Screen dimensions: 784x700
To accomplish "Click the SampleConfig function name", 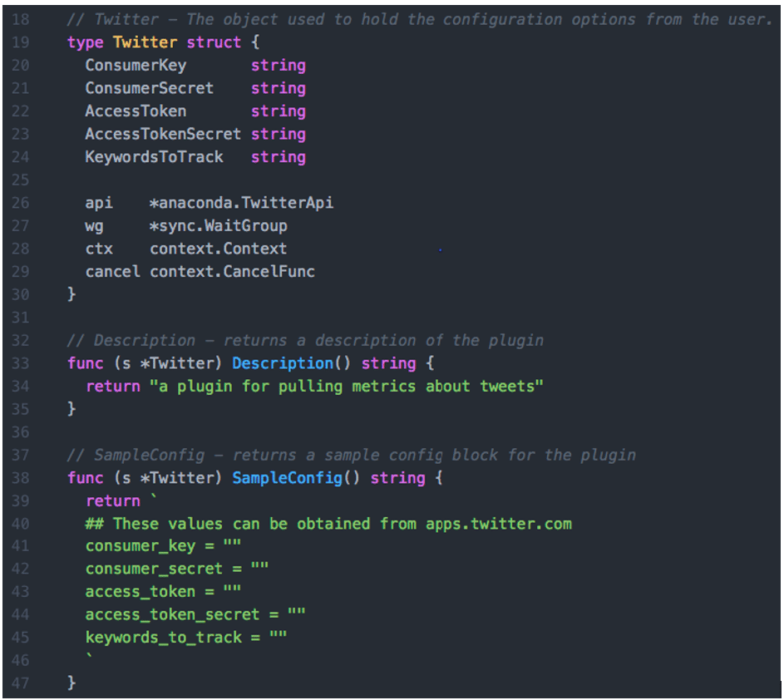I will click(x=287, y=478).
